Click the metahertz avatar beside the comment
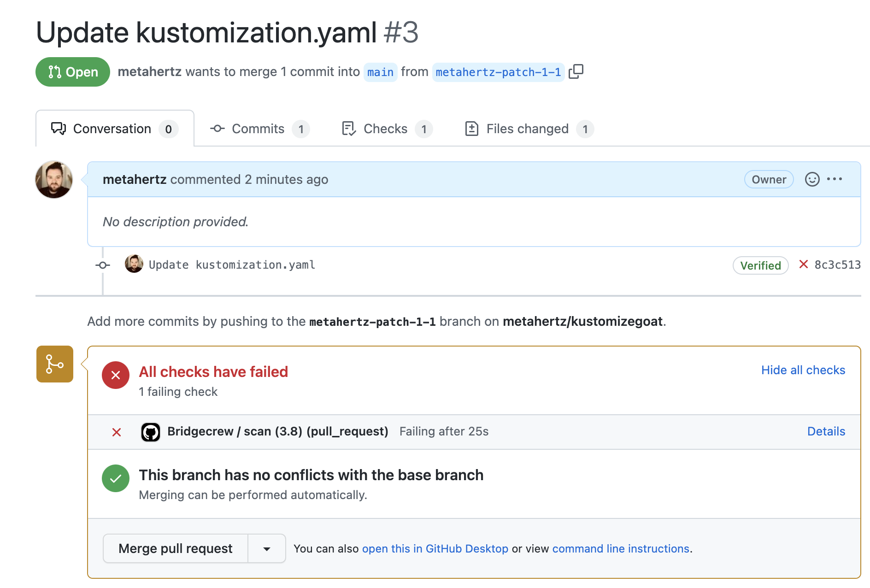The height and width of the screenshot is (588, 870). click(54, 180)
